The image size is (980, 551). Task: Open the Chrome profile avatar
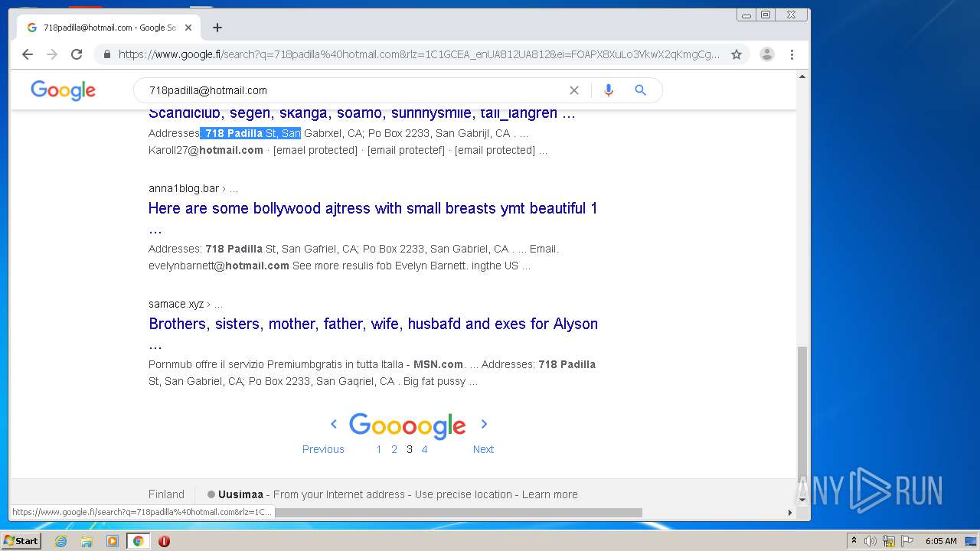coord(766,54)
